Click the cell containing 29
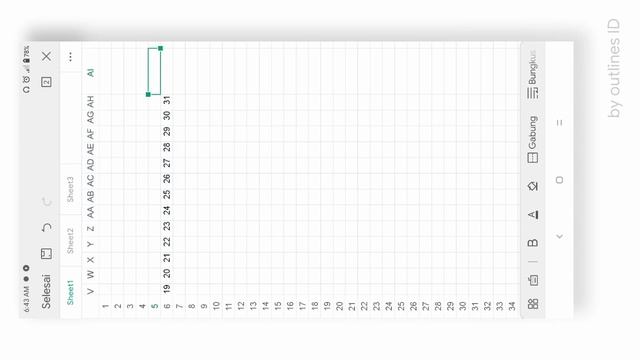Viewport: 640px width, 360px height. 167,132
